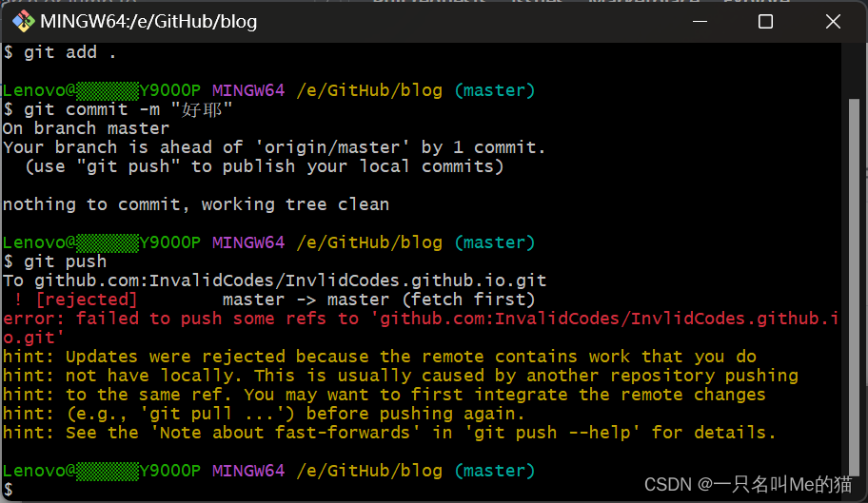Click 'hint: Updates were rejected because' line
The width and height of the screenshot is (868, 503).
380,357
